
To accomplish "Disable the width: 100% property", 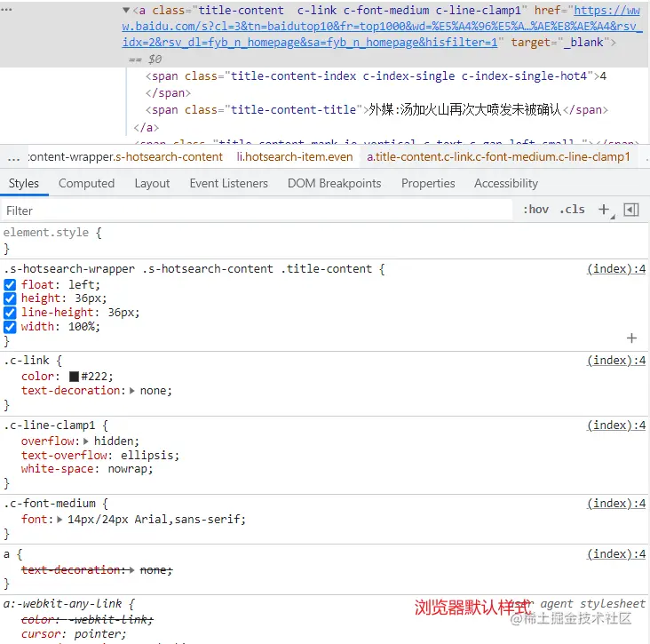I will tap(10, 327).
